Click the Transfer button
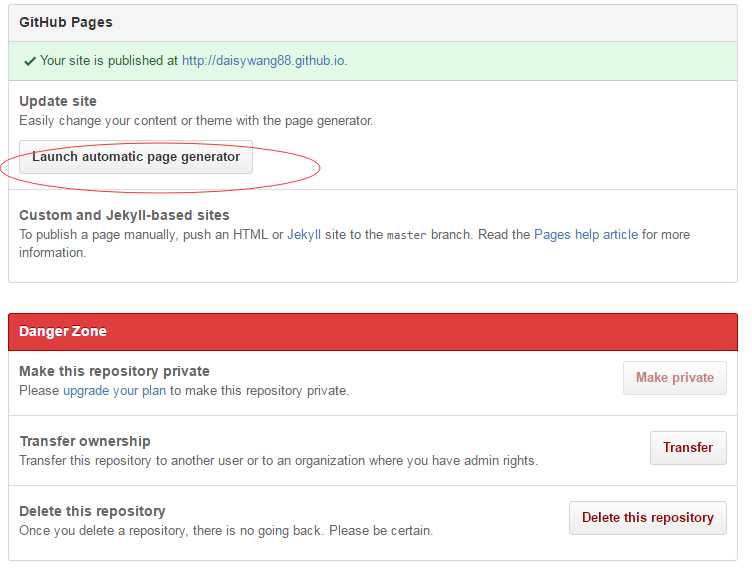Screen dimensions: 752x570 688,448
